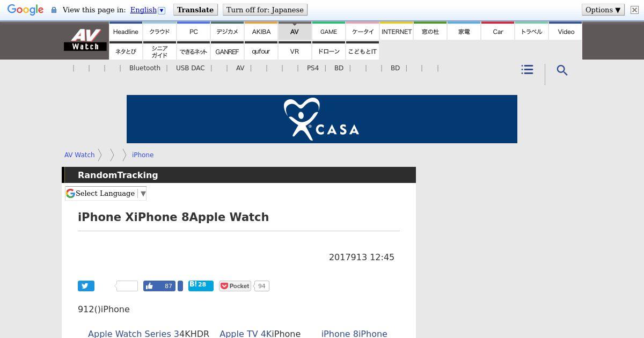Open the AKIBA site tab
The width and height of the screenshot is (644, 338).
click(x=261, y=32)
